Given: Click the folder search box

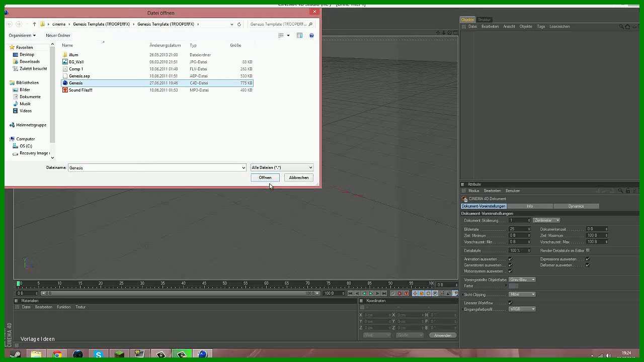Looking at the screenshot, I should 281,24.
